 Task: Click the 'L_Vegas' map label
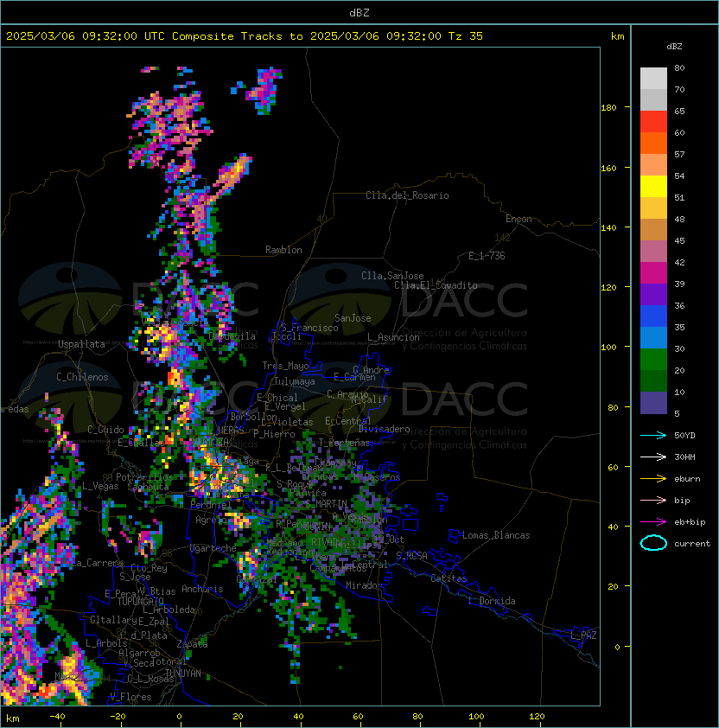tap(100, 486)
